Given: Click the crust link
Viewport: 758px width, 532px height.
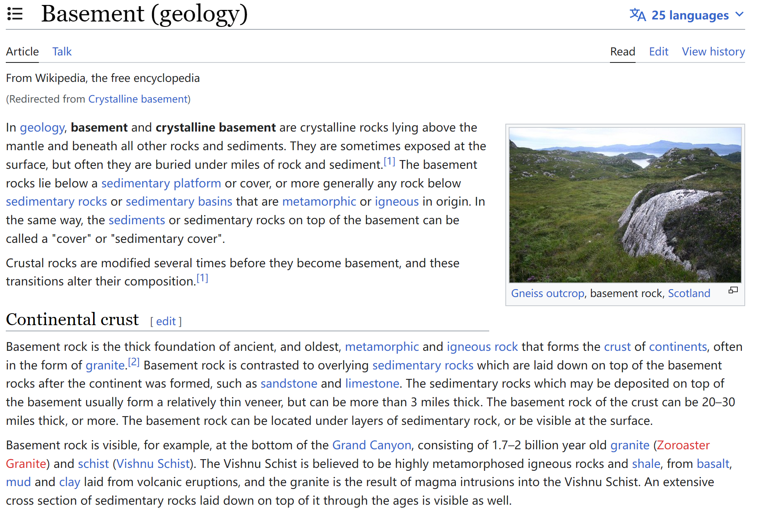Looking at the screenshot, I should [x=617, y=347].
